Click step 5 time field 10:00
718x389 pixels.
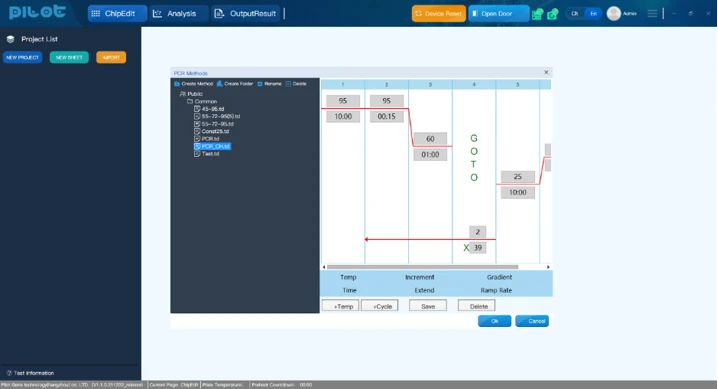517,193
